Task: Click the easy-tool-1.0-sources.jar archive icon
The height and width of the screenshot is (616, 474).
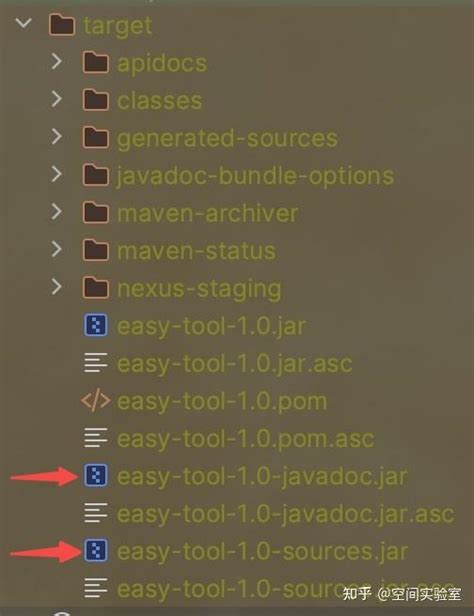Action: [96, 550]
